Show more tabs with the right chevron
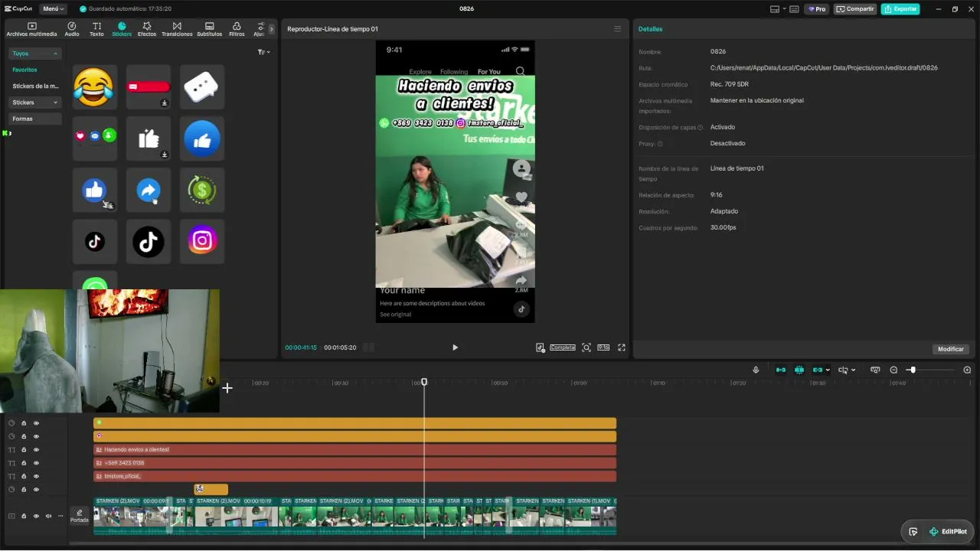Image resolution: width=980 pixels, height=551 pixels. 271,29
